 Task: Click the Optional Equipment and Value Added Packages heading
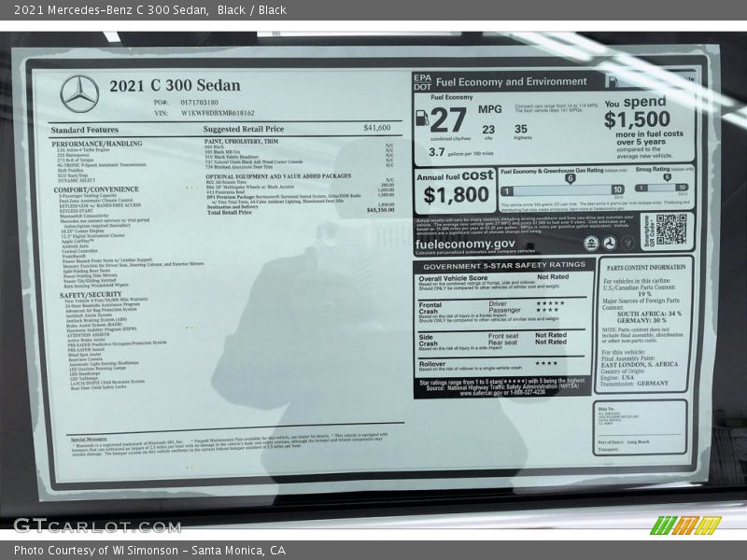click(278, 176)
